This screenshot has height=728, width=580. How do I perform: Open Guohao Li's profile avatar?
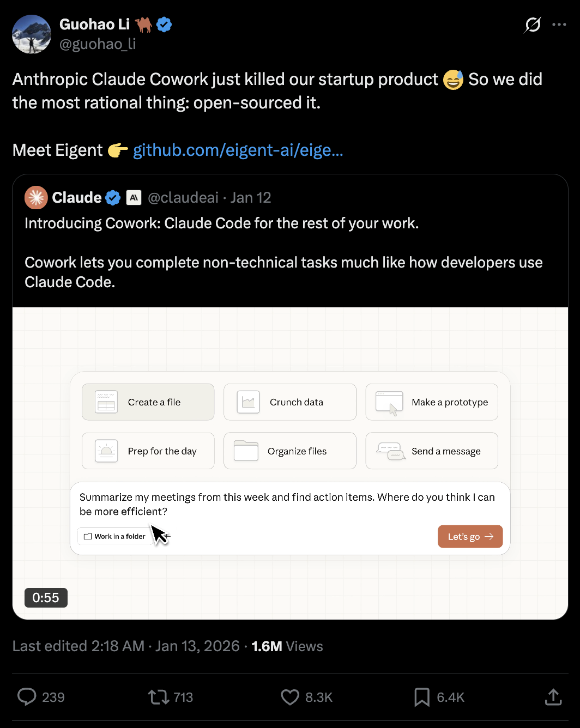(32, 34)
